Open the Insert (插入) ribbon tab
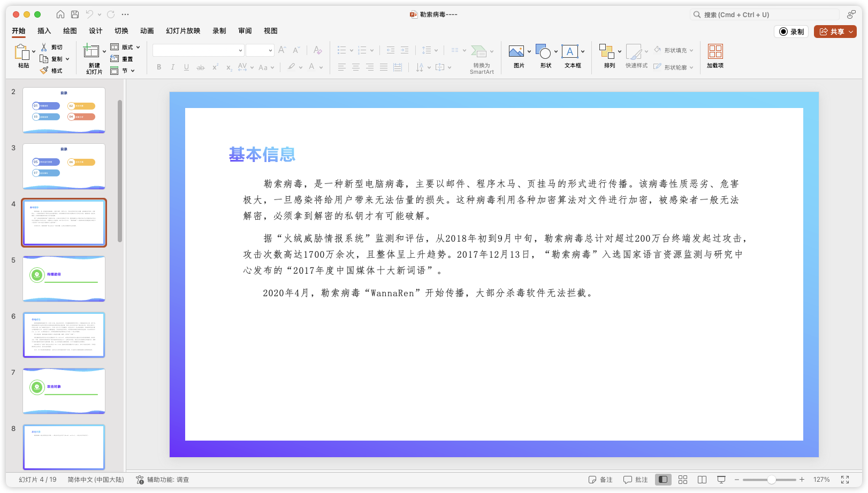 click(x=44, y=31)
